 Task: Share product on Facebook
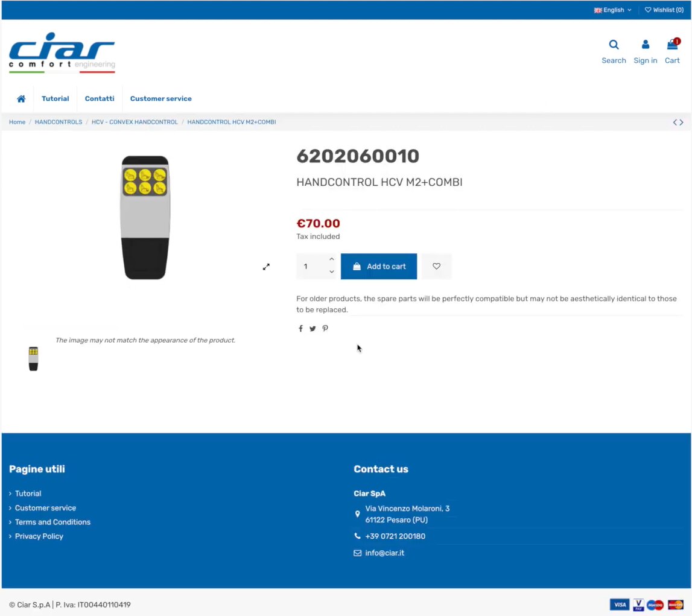[x=300, y=329]
